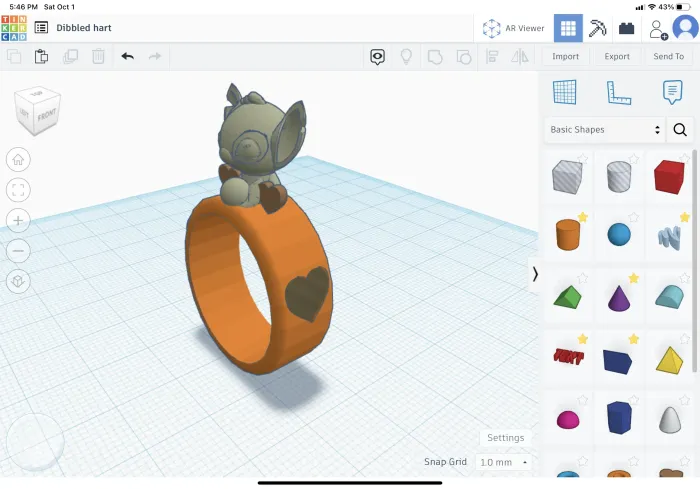
Task: Search shapes with the magnifier icon
Action: (680, 130)
